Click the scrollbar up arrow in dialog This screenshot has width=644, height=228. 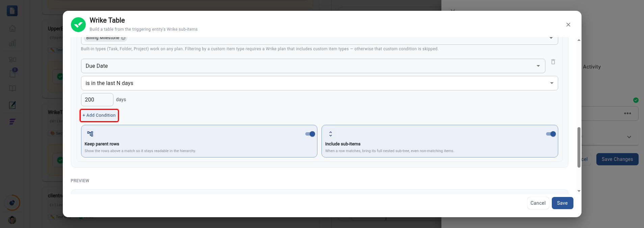tap(579, 40)
